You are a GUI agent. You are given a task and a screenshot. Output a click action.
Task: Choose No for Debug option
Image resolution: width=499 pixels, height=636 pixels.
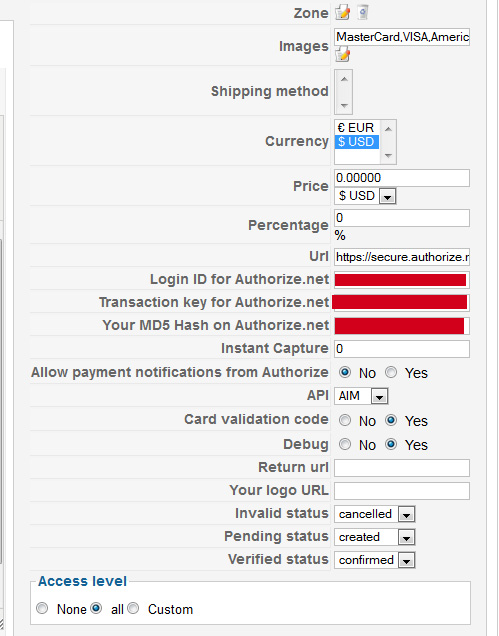(345, 445)
